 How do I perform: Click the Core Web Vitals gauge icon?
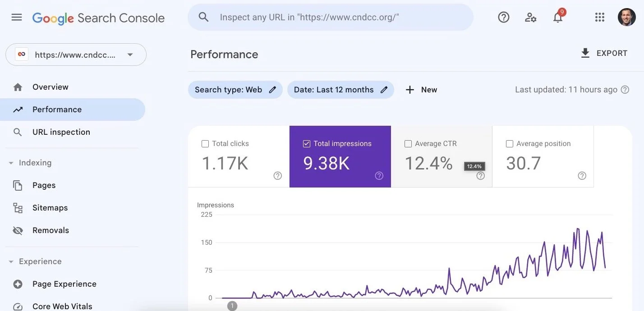tap(18, 306)
